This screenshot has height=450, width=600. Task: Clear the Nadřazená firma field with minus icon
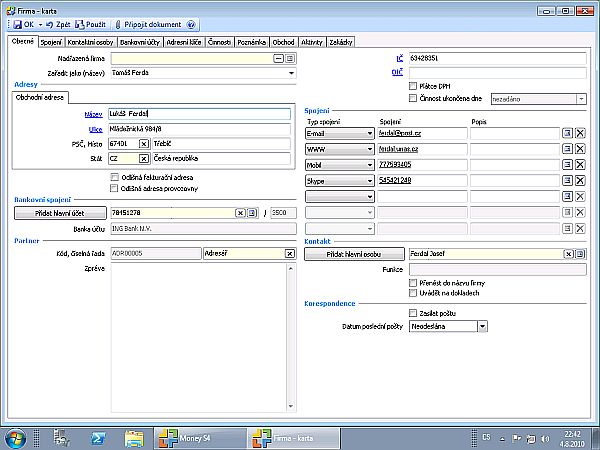279,59
